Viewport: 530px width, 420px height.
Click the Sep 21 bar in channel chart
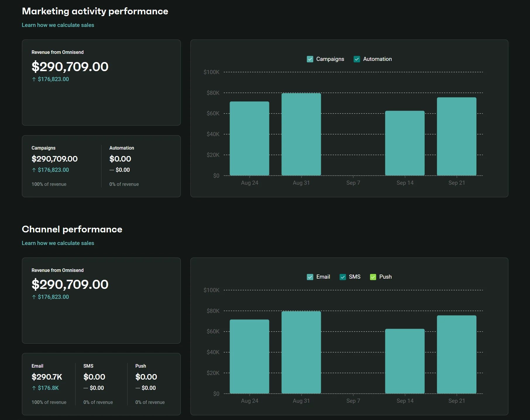(x=457, y=354)
